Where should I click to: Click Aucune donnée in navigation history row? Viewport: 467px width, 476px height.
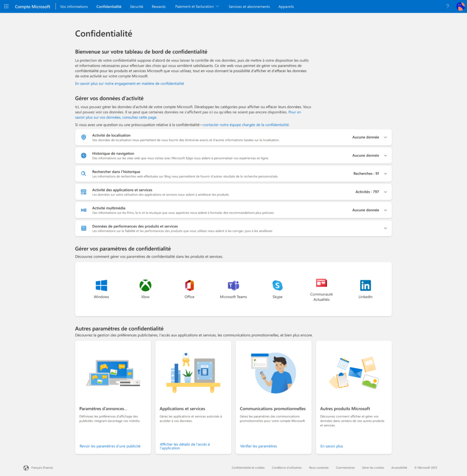pos(365,155)
